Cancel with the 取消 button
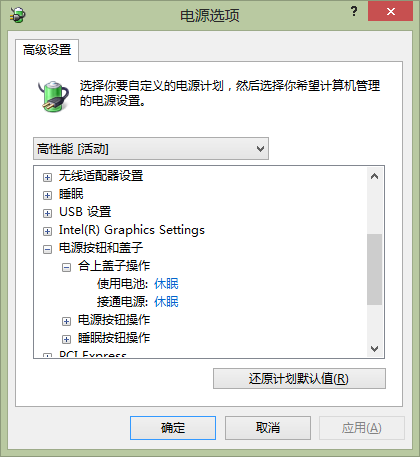The image size is (420, 457). [x=268, y=428]
